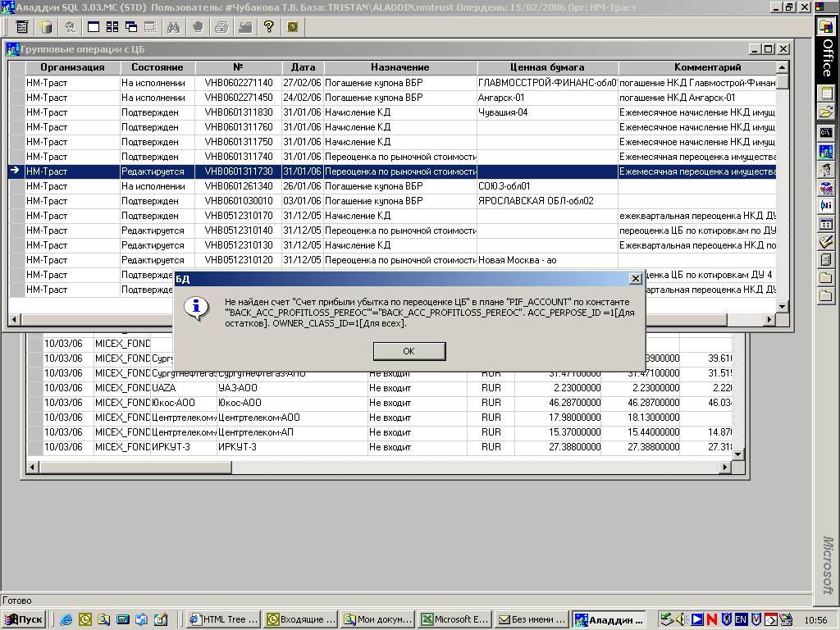The image size is (840, 630).
Task: Click the clock toolbar icon
Action: 293,27
